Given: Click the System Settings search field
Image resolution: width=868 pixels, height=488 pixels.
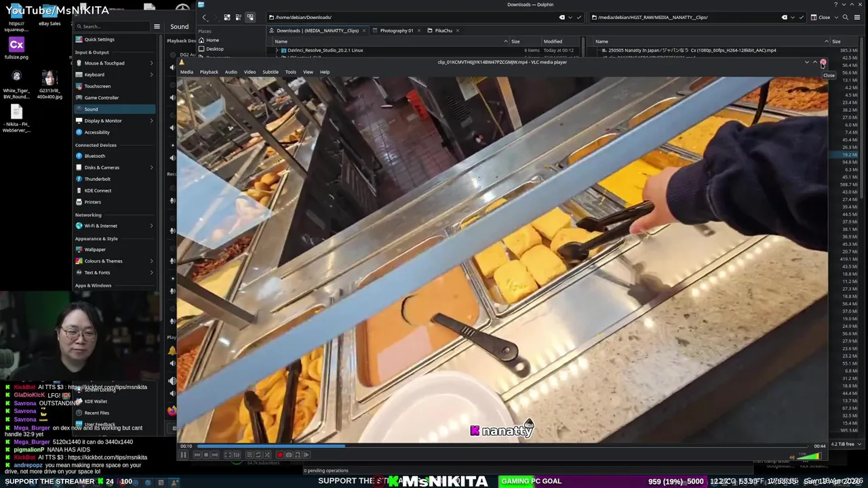Looking at the screenshot, I should click(x=112, y=26).
